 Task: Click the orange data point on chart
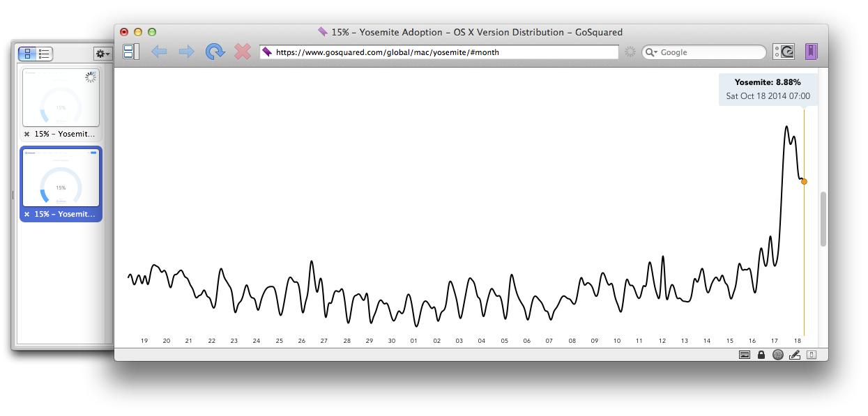tap(804, 181)
